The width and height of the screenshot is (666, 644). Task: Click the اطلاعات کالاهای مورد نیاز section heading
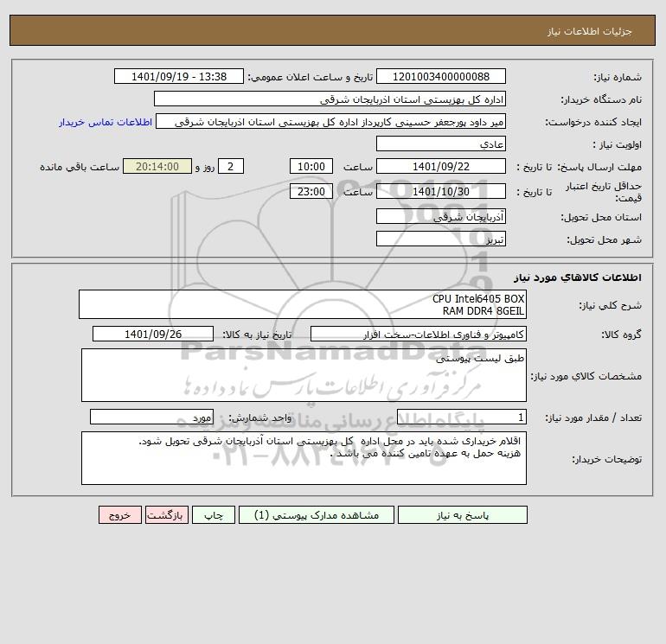(x=578, y=277)
